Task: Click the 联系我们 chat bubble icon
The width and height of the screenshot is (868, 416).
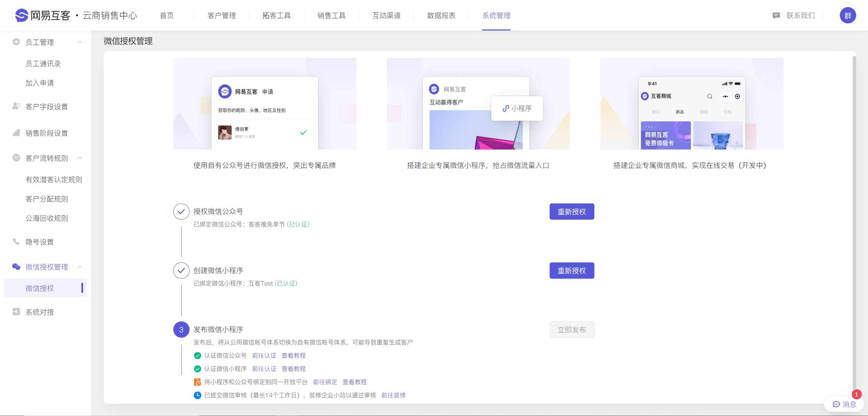Action: (776, 15)
